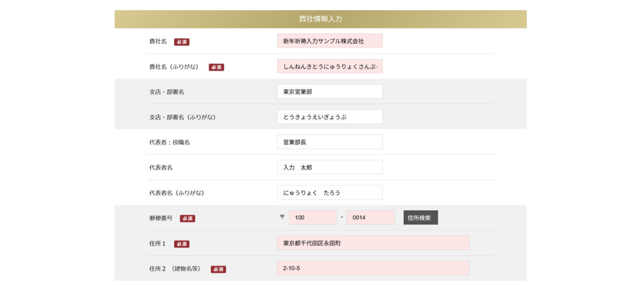Click the second postal code box showing 0014

click(x=370, y=218)
